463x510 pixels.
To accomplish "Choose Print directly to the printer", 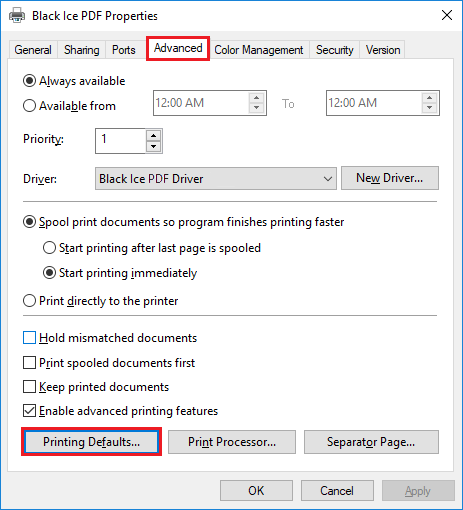I will (x=29, y=301).
